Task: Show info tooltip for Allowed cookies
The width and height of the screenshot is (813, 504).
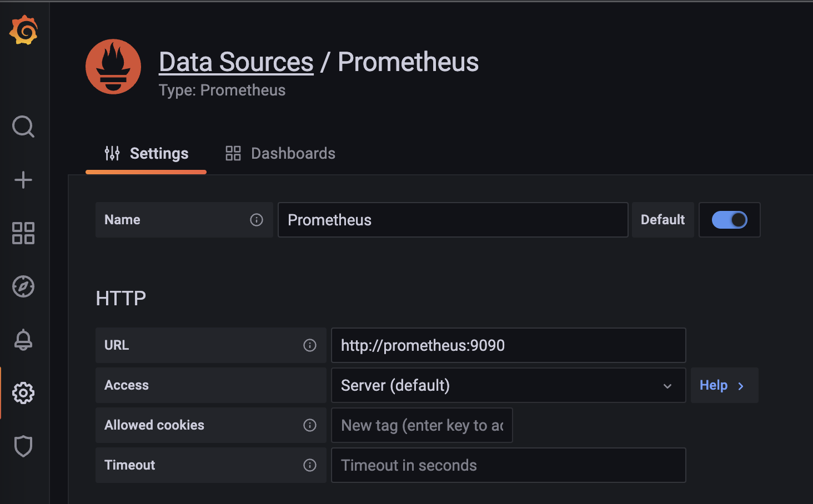Action: [x=310, y=425]
